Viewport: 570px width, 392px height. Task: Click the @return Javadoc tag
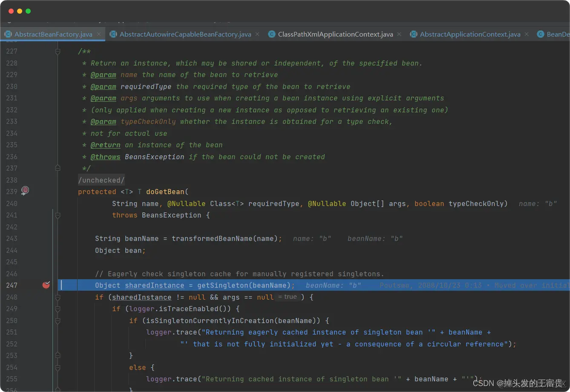pyautogui.click(x=106, y=145)
